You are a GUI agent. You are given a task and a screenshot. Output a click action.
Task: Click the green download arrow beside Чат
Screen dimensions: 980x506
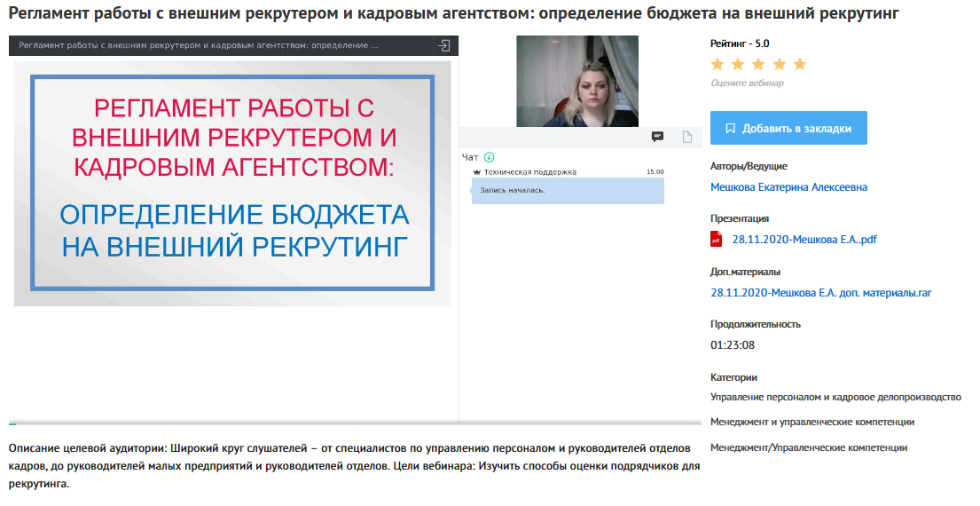pyautogui.click(x=489, y=157)
